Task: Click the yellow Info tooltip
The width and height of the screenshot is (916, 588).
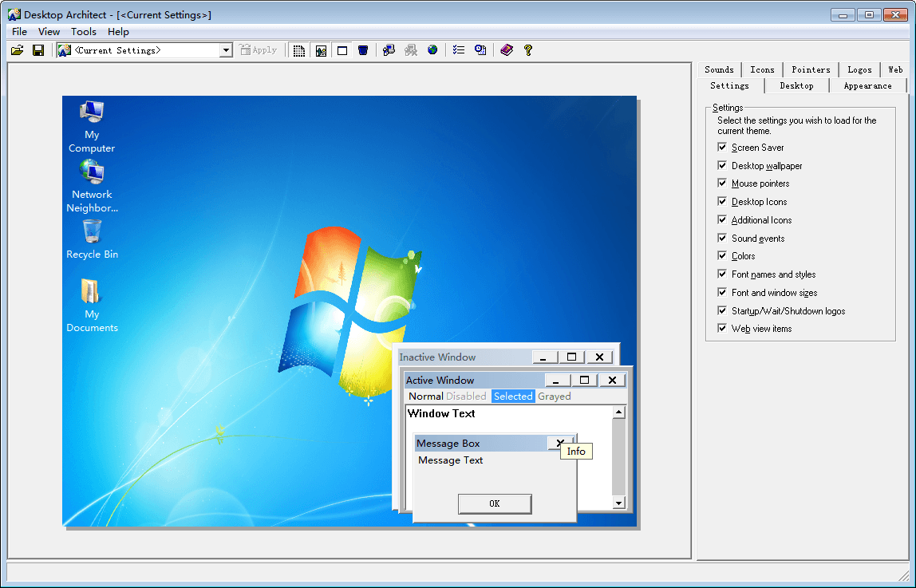Action: pos(576,451)
